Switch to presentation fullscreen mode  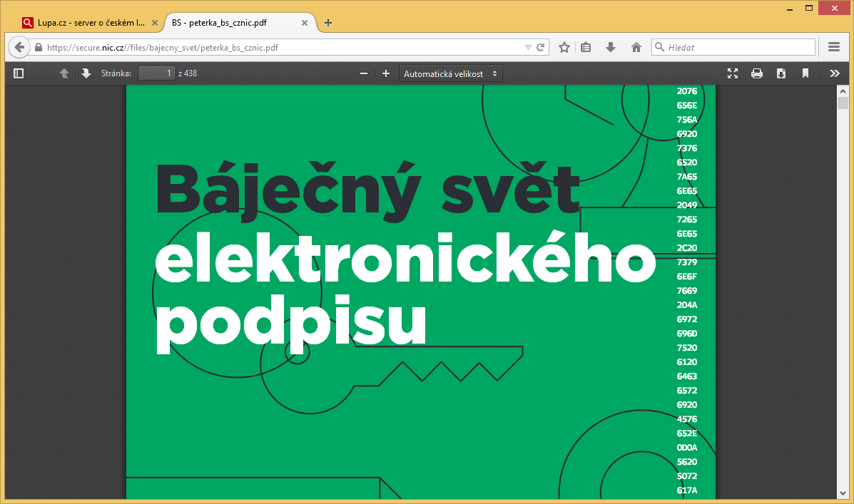(732, 73)
